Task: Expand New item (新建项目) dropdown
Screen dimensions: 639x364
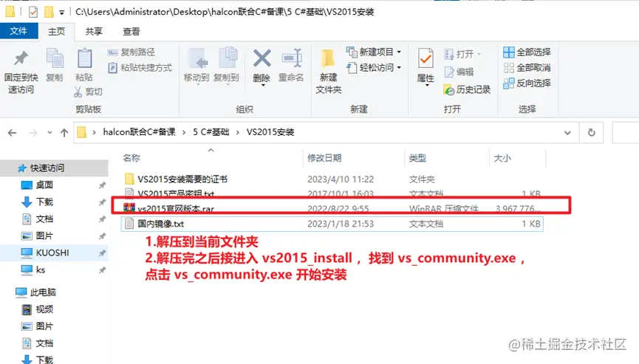Action: pyautogui.click(x=399, y=52)
